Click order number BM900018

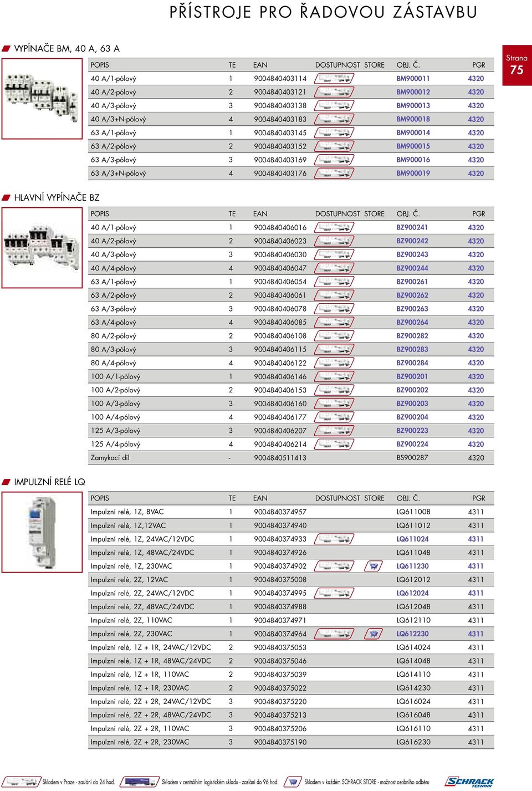click(x=413, y=119)
